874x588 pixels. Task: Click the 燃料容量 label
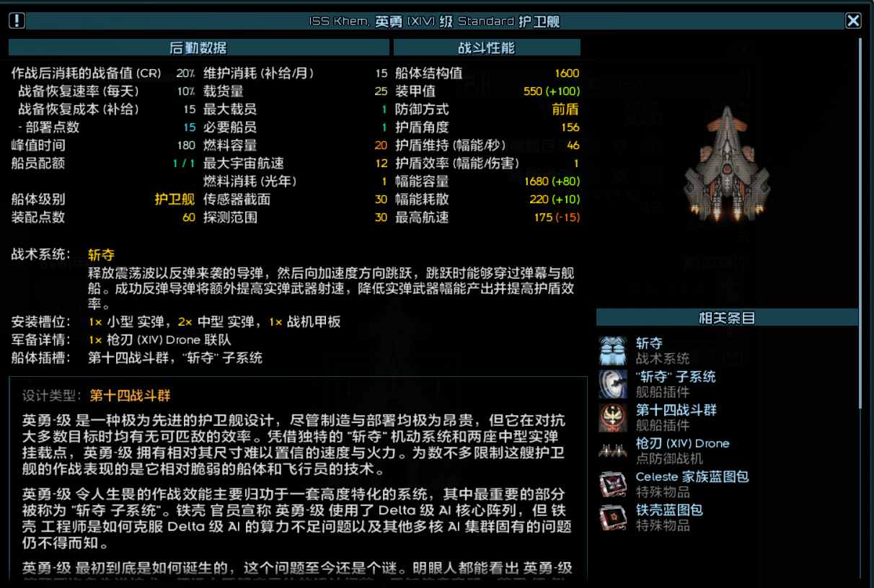(x=230, y=146)
